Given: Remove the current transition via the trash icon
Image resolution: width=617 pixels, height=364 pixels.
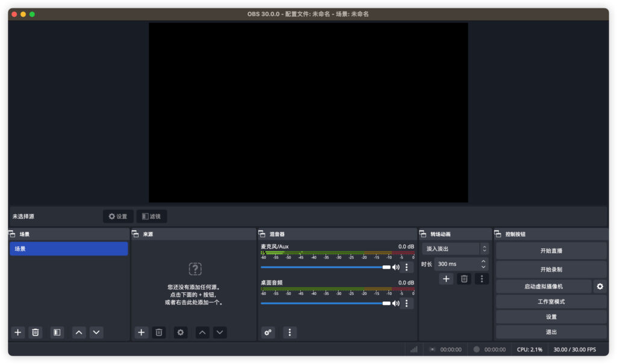Looking at the screenshot, I should tap(464, 278).
